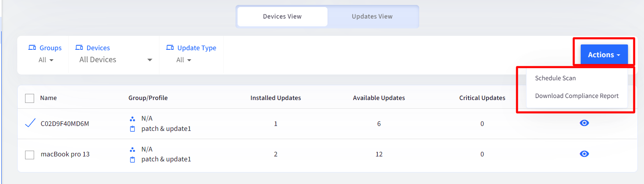View details for macBook pro 13
644x184 pixels.
tap(584, 154)
